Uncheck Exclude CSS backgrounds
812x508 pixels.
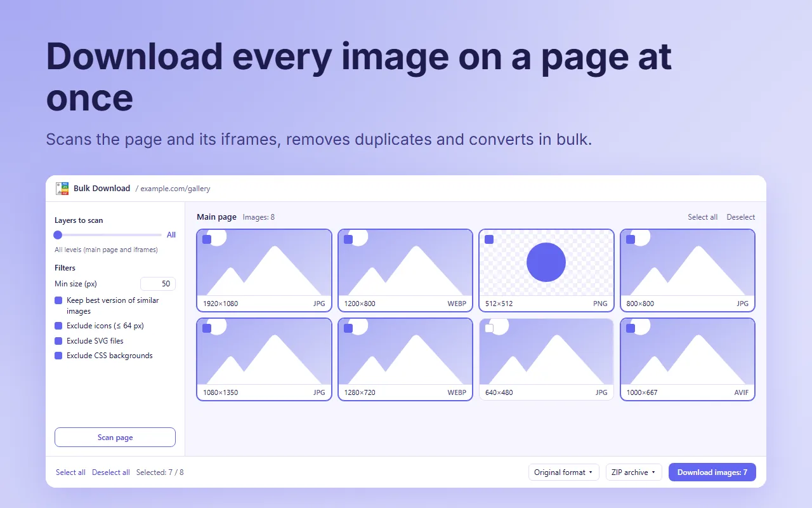tap(58, 356)
